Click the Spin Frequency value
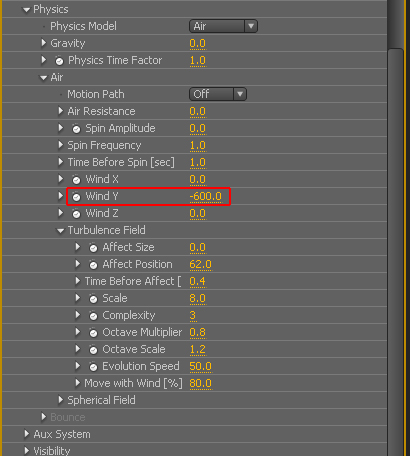 (x=198, y=145)
